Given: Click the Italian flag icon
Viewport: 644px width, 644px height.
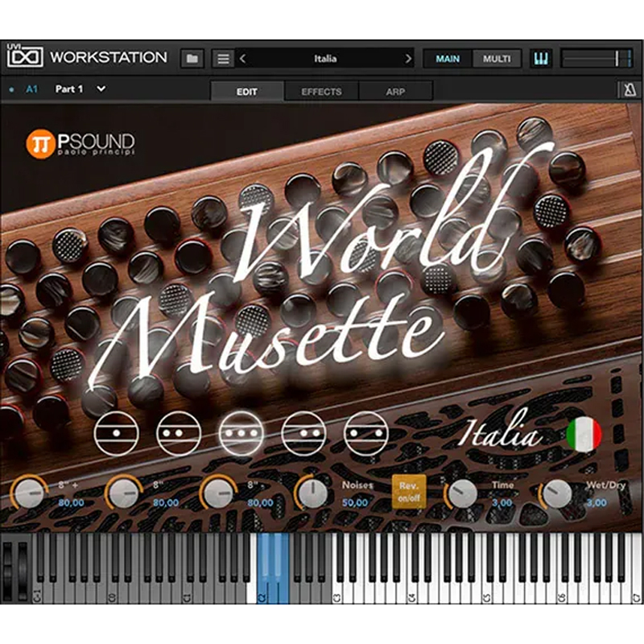Looking at the screenshot, I should [x=584, y=434].
